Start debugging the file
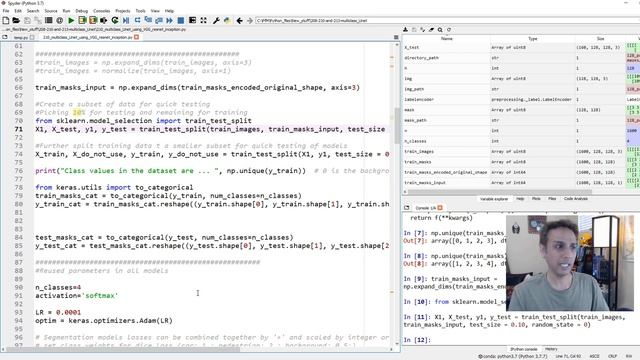640x360 pixels. tap(126, 20)
